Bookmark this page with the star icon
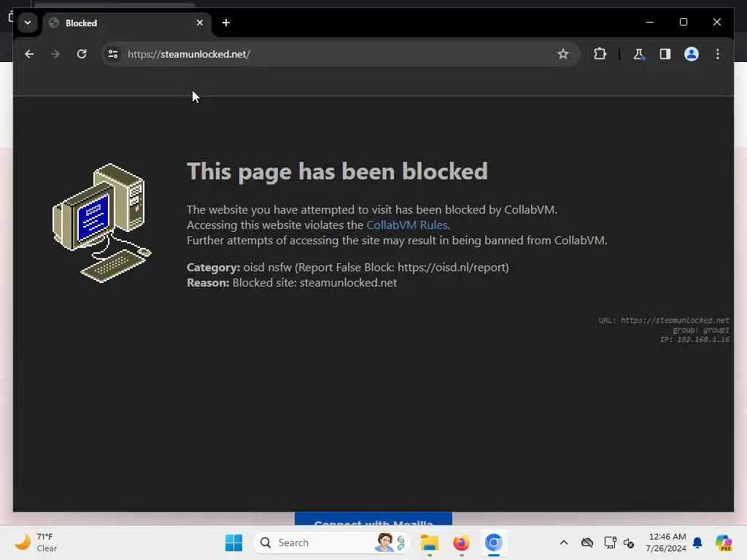 point(562,54)
